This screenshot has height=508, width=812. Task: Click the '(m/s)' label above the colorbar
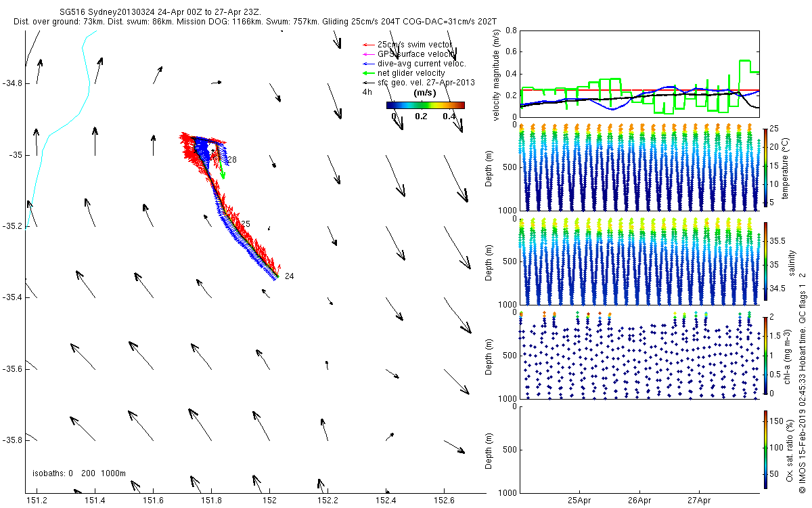(425, 92)
